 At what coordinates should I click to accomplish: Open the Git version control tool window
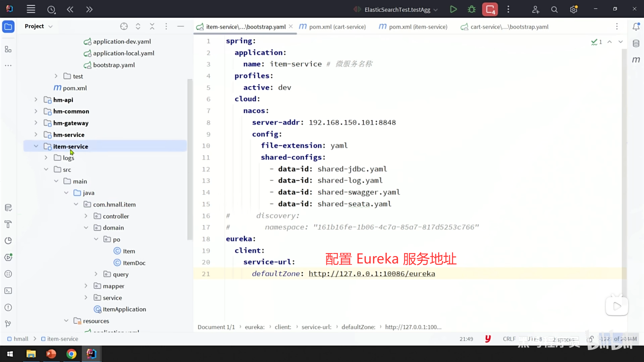(x=8, y=324)
